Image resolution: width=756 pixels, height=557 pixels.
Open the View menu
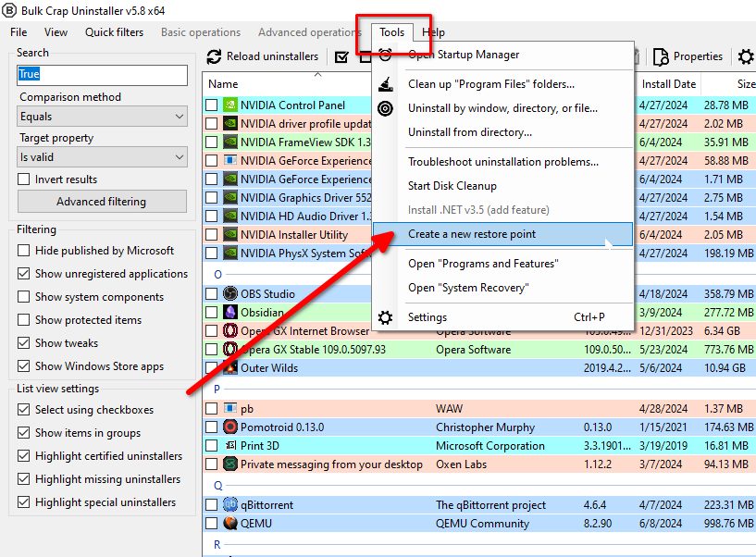click(56, 32)
